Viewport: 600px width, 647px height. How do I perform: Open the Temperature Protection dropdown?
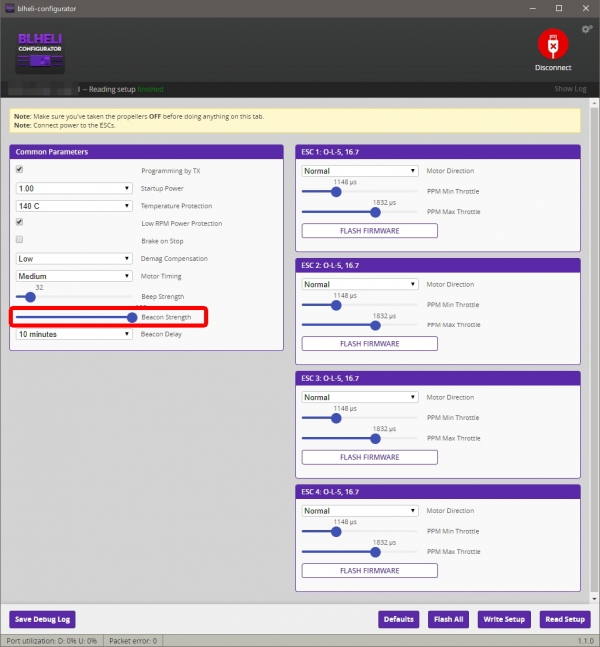click(74, 205)
